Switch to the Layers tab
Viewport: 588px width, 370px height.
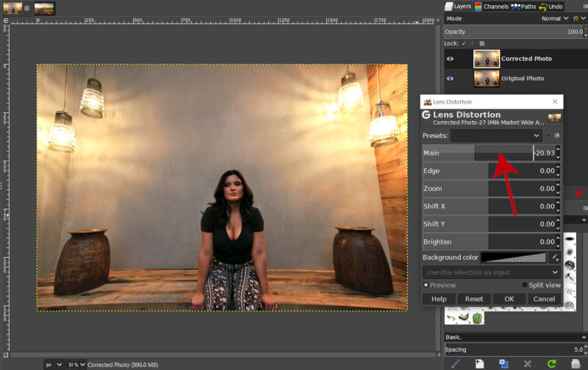[x=458, y=7]
